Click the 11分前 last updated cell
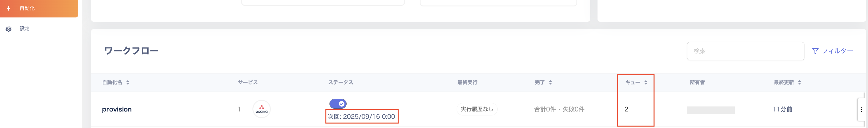The image size is (868, 128). click(782, 109)
